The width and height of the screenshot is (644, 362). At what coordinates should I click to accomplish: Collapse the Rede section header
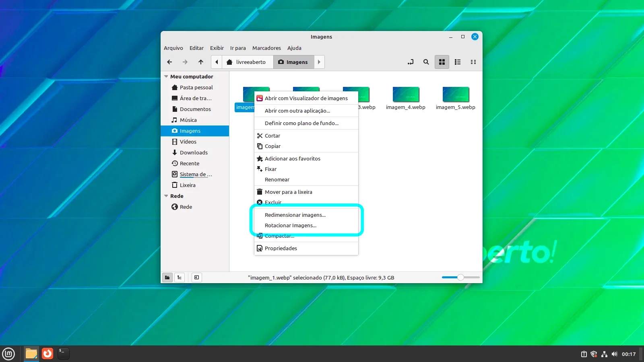tap(166, 196)
